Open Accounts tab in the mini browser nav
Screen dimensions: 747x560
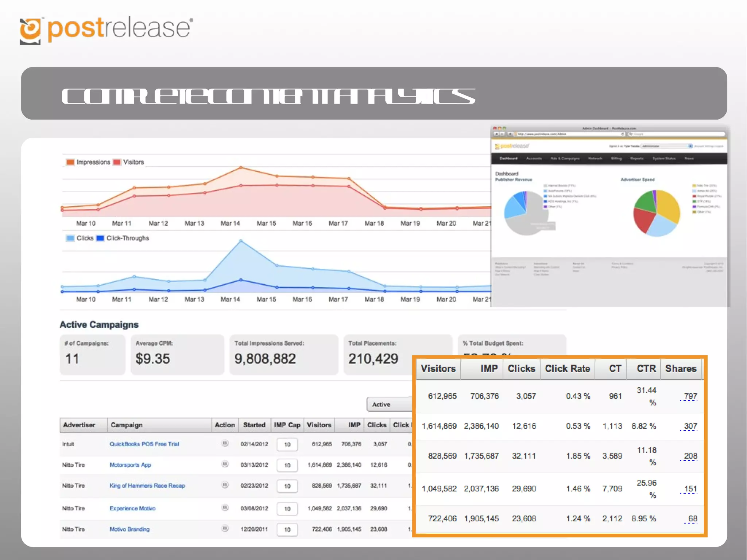[x=534, y=159]
